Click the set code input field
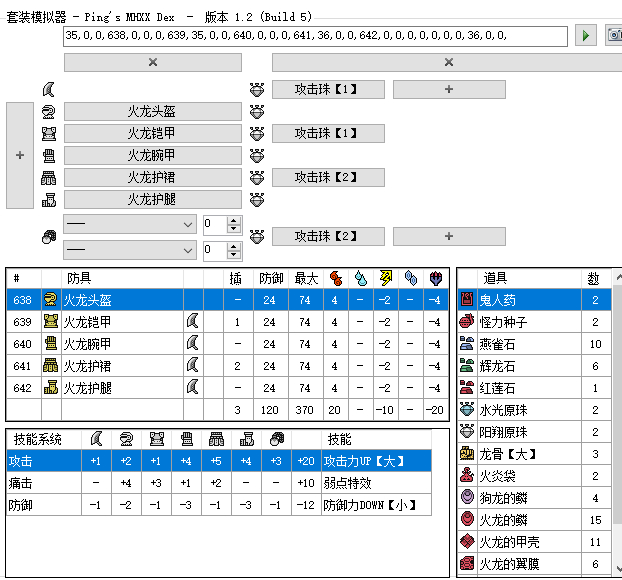Image resolution: width=622 pixels, height=580 pixels. 315,36
